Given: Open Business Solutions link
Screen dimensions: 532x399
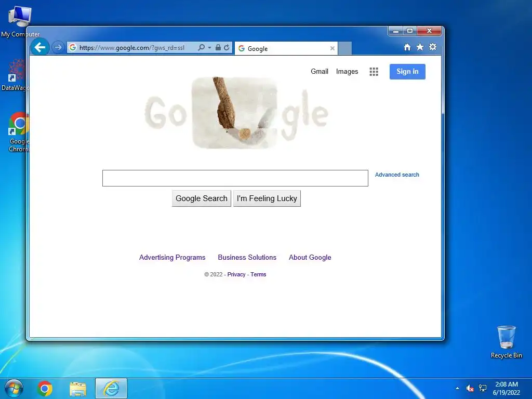Looking at the screenshot, I should click(247, 258).
